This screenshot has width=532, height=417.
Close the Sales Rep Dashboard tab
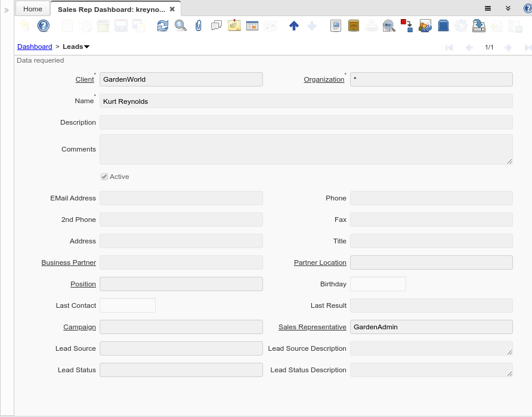(172, 9)
